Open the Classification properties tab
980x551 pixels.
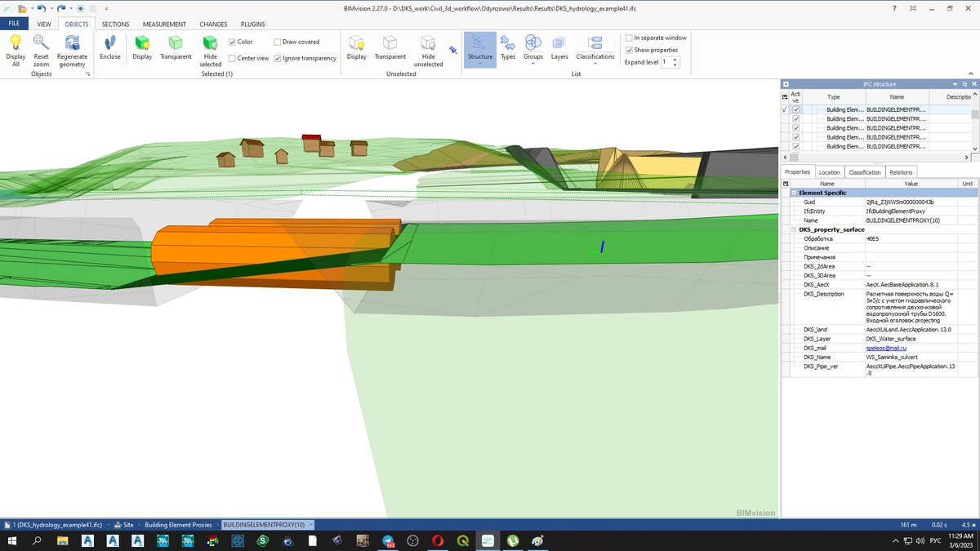(x=865, y=172)
